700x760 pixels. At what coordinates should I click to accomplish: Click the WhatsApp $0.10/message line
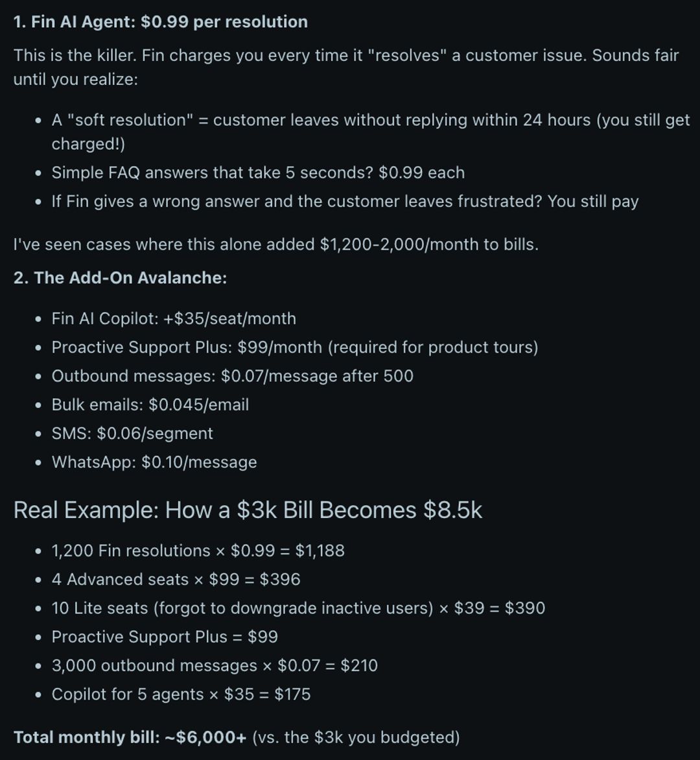(154, 462)
